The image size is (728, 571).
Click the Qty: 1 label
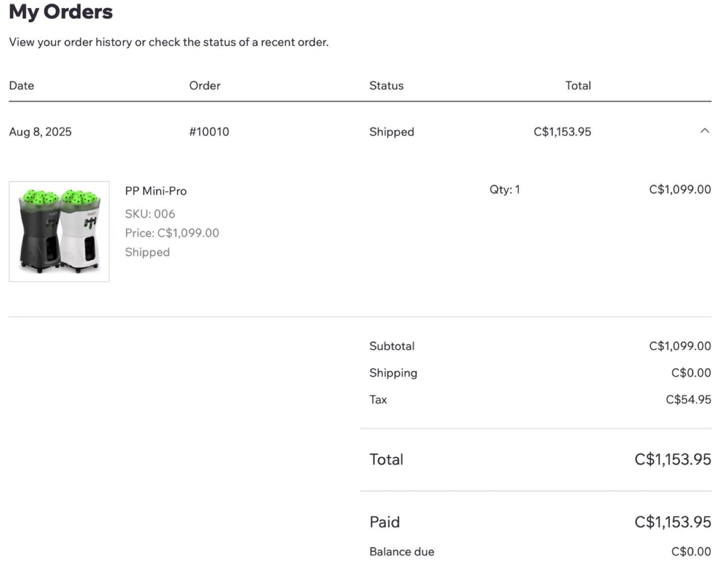[505, 190]
